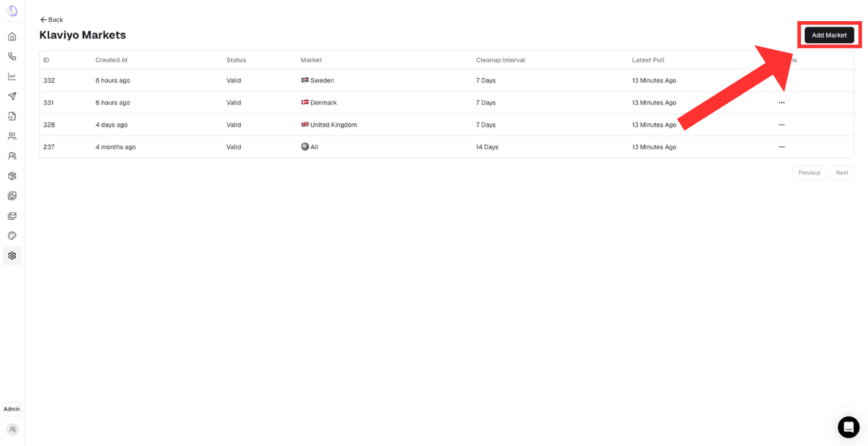Image resolution: width=868 pixels, height=446 pixels.
Task: Select the row ID 331 cell
Action: (49, 103)
